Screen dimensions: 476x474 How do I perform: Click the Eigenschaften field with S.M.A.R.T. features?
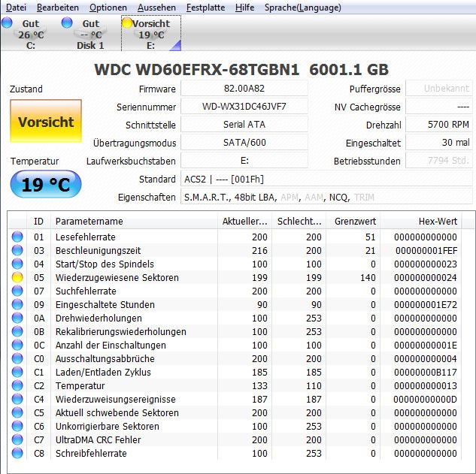[x=326, y=197]
